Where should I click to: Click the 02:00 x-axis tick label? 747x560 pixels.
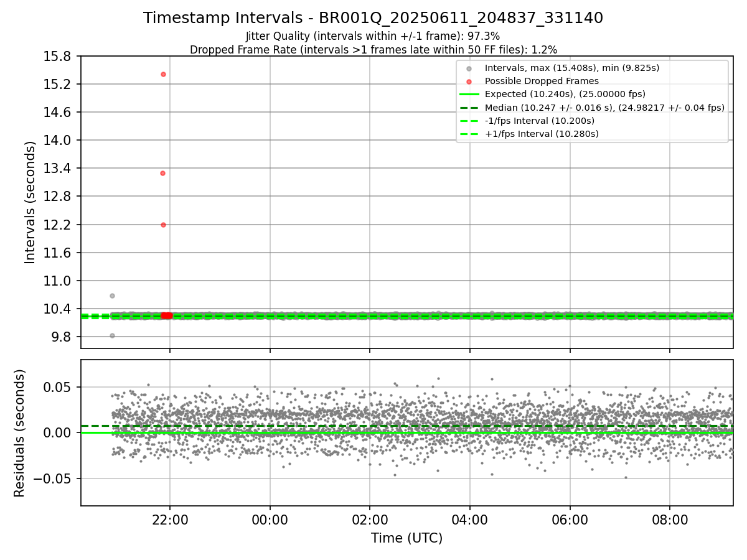(x=370, y=519)
